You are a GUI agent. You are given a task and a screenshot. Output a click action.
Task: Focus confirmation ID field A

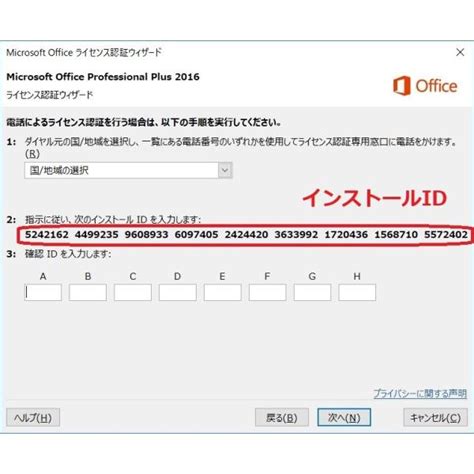pos(43,292)
